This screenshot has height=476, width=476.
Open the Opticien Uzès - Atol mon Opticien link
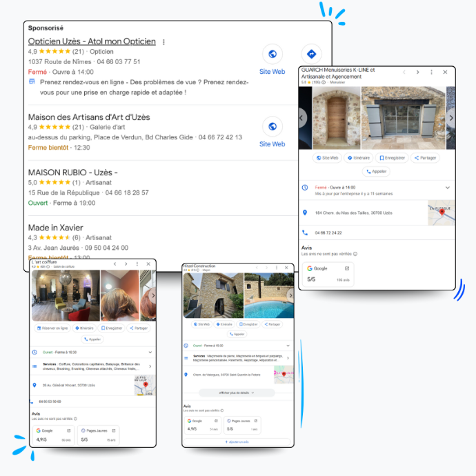[x=92, y=41]
